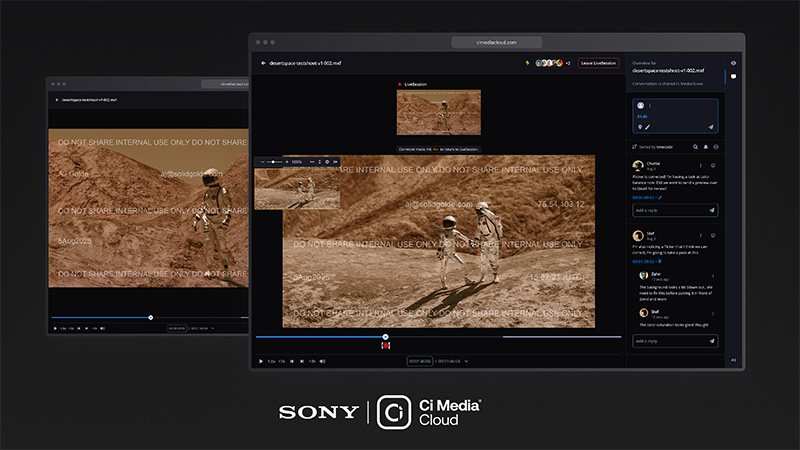Open the comments panel icon in sidebar
800x450 pixels.
(734, 77)
